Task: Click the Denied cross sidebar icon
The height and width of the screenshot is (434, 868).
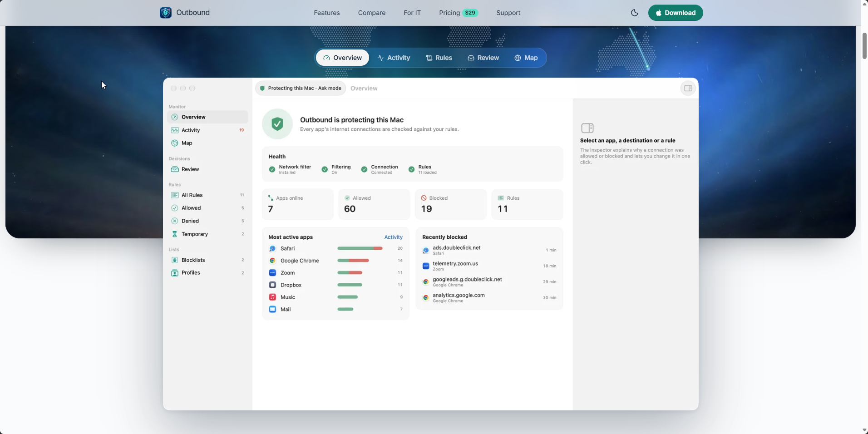Action: (174, 221)
